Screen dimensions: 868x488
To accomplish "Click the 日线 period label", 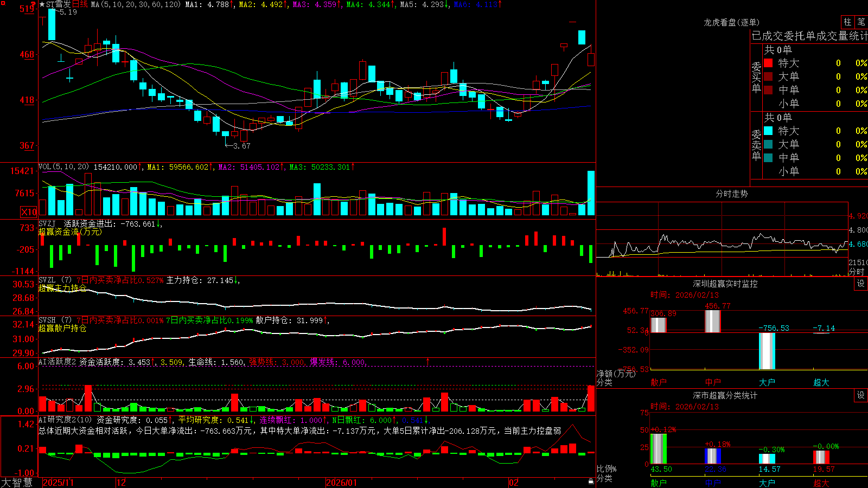I will 80,4.
